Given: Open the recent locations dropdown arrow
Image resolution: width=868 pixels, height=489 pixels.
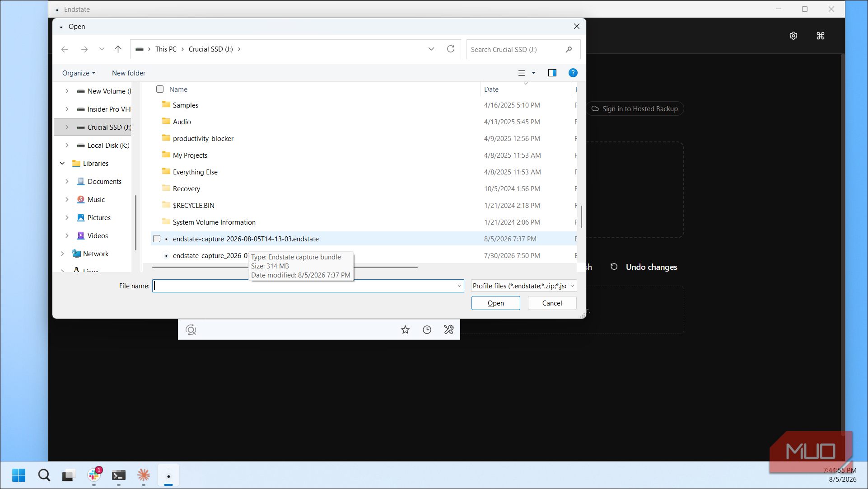Looking at the screenshot, I should click(102, 49).
